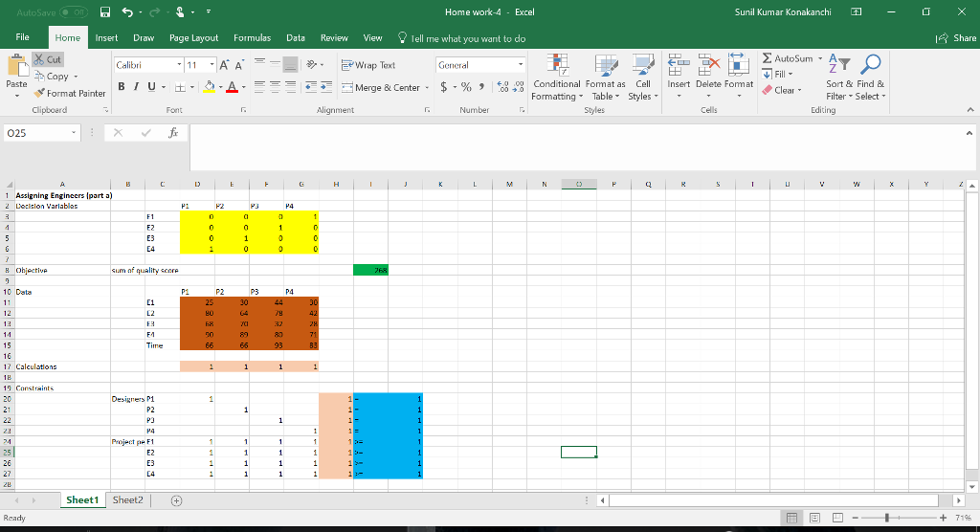Toggle Bold formatting
This screenshot has width=980, height=532.
[x=122, y=87]
